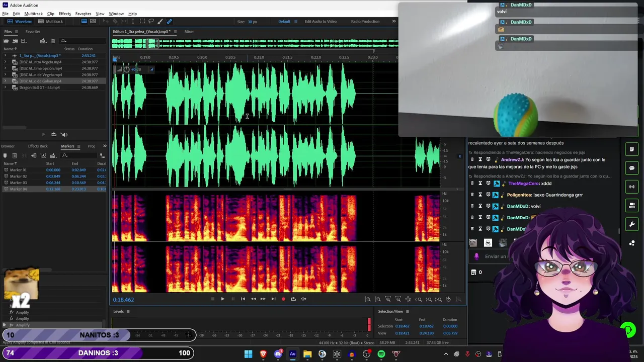Click Zoom to Selection icon
Viewport: 644px width, 362px height.
tap(439, 299)
